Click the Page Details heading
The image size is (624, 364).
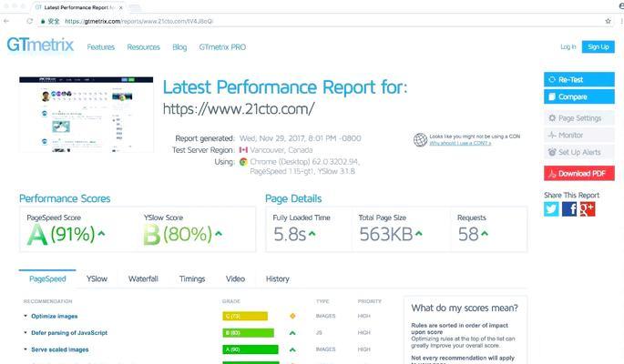click(293, 198)
